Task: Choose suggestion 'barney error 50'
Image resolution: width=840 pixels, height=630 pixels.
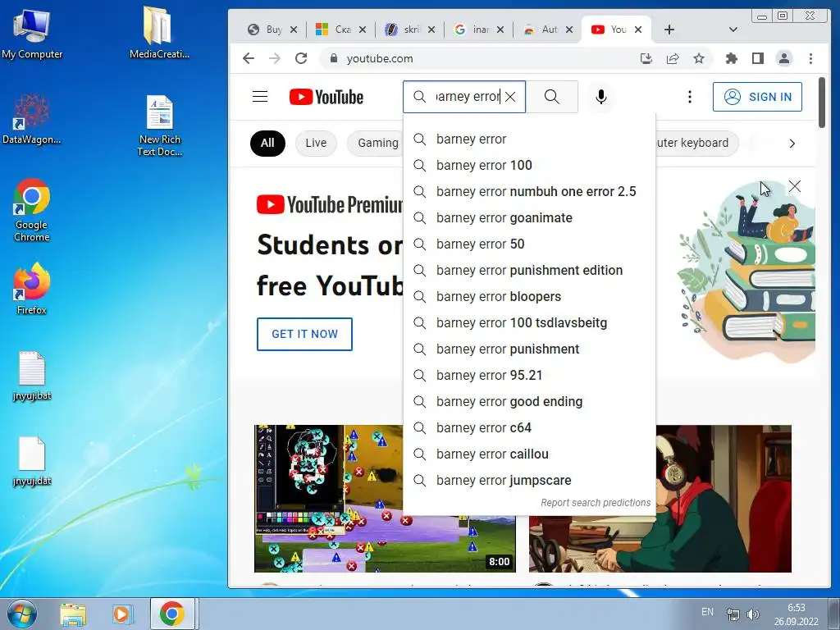Action: (529, 244)
